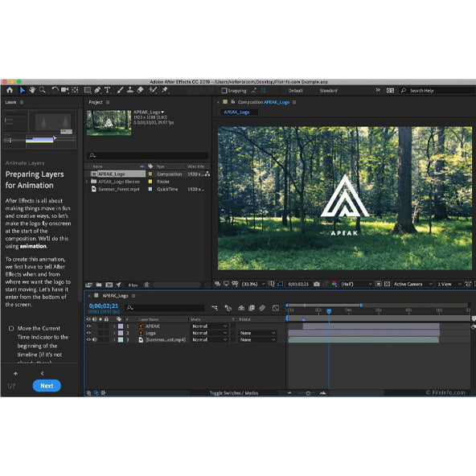476x476 pixels.
Task: Mute audio of Summer forest mp4 layer
Action: coord(94,339)
